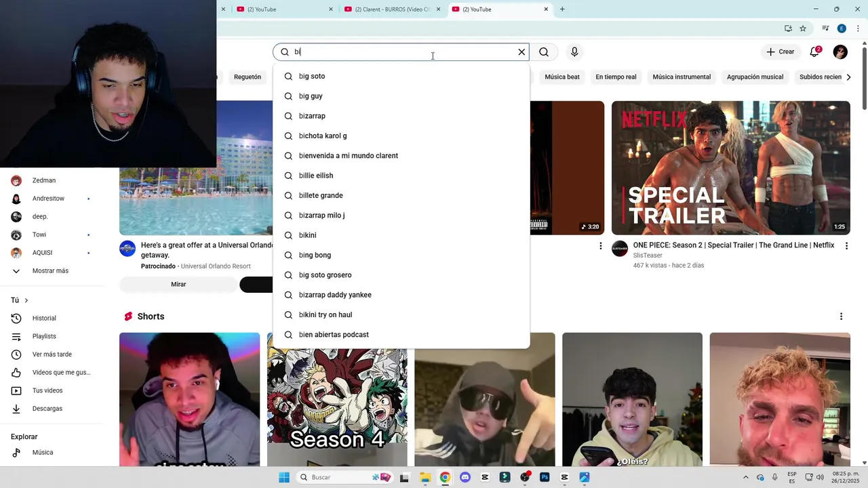Image resolution: width=868 pixels, height=488 pixels.
Task: Open Andresitow subscription channel
Action: [x=51, y=199]
